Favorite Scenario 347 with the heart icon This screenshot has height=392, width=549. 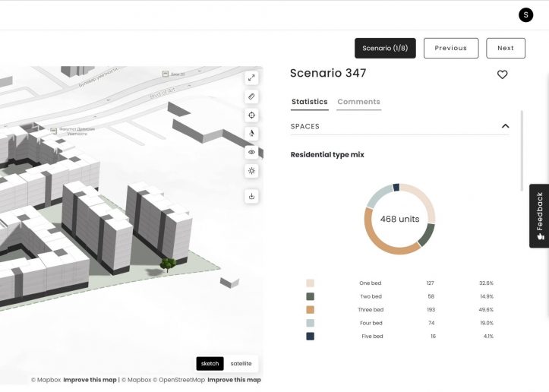pyautogui.click(x=502, y=74)
